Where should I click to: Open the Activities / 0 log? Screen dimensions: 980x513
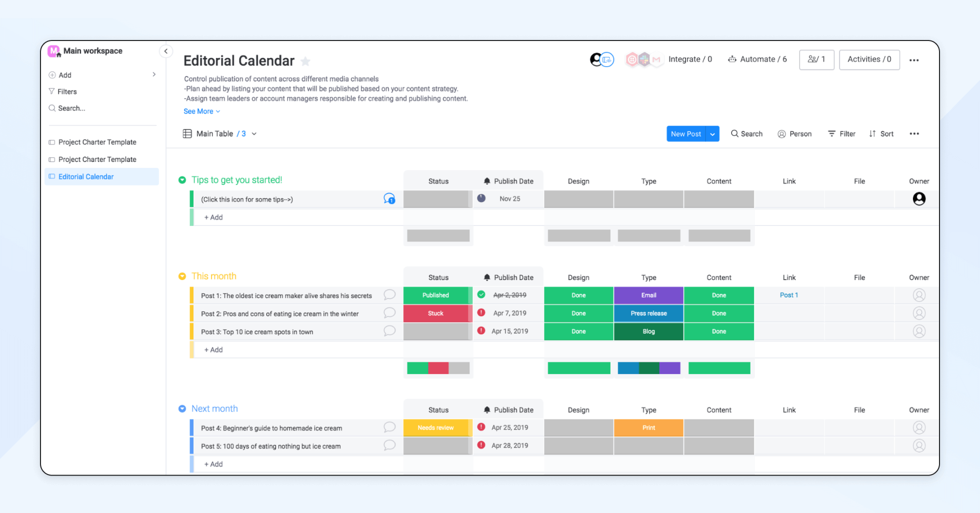click(x=869, y=59)
